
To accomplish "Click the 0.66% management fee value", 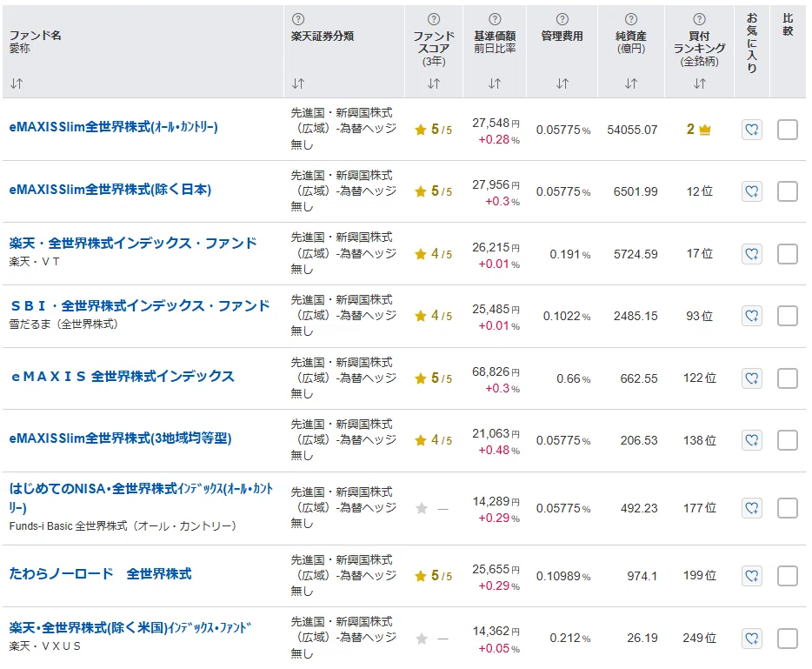I will pos(573,378).
